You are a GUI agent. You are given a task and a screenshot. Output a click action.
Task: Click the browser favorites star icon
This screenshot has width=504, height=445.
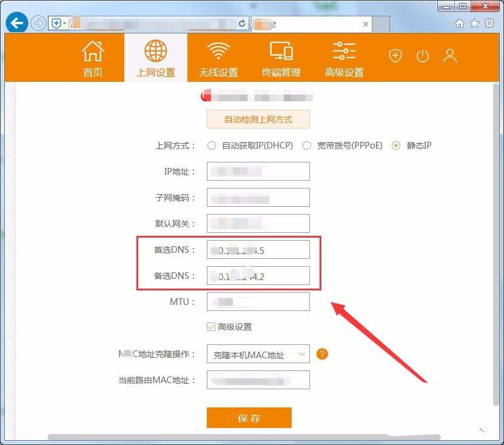[x=474, y=22]
